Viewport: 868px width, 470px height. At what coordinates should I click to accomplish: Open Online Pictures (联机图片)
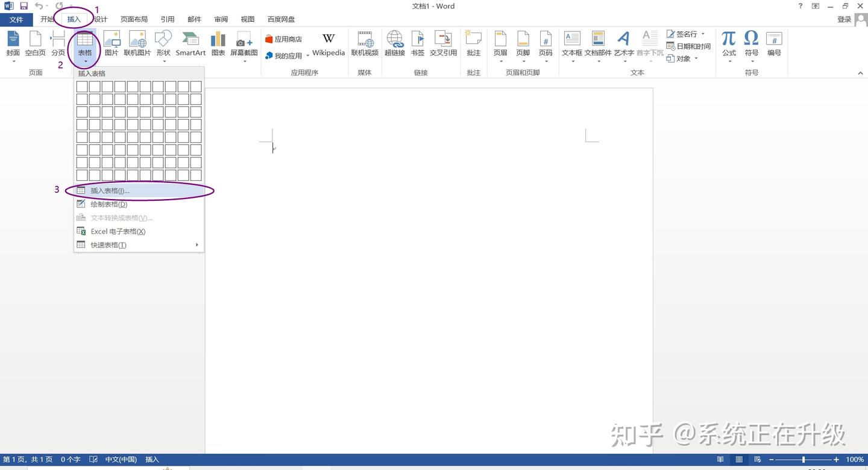[137, 45]
